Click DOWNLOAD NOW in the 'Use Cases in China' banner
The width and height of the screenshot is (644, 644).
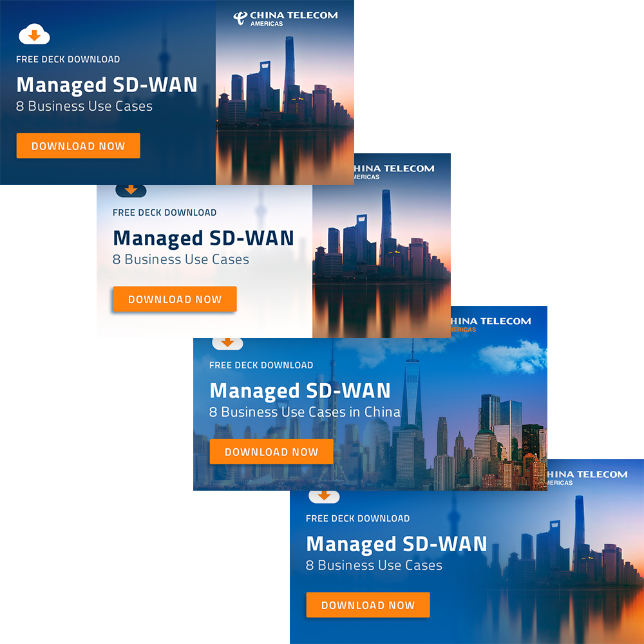click(x=272, y=452)
